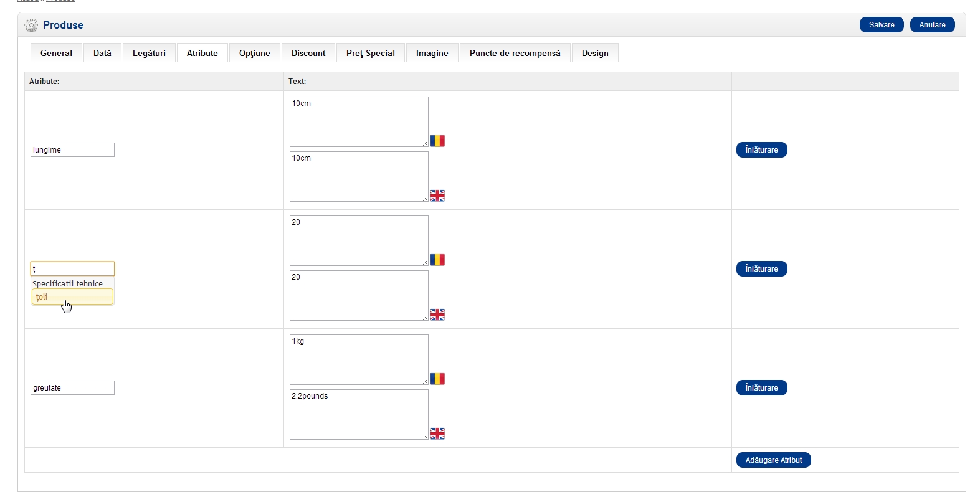Screen dimensions: 980x497
Task: Focus the lungime attribute name field
Action: [72, 150]
